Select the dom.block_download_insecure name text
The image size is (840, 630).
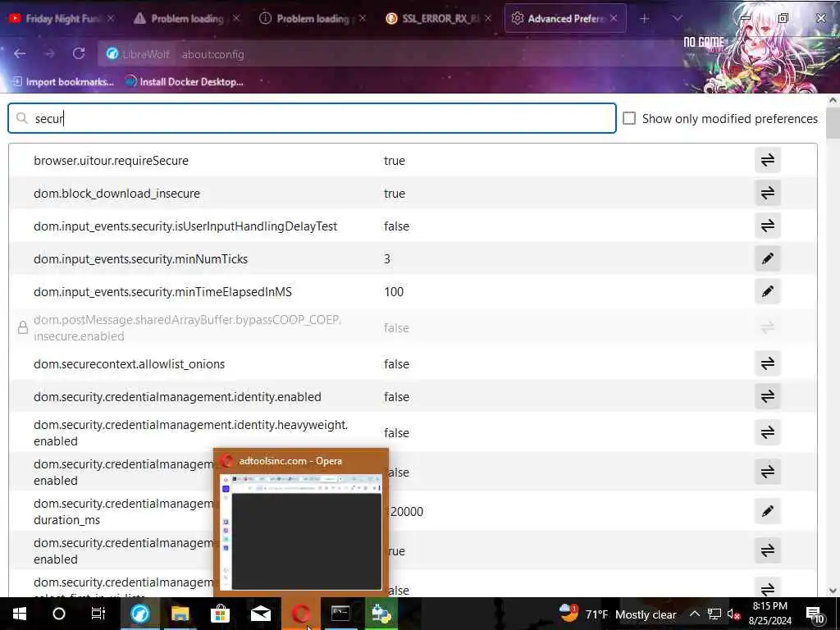click(116, 193)
